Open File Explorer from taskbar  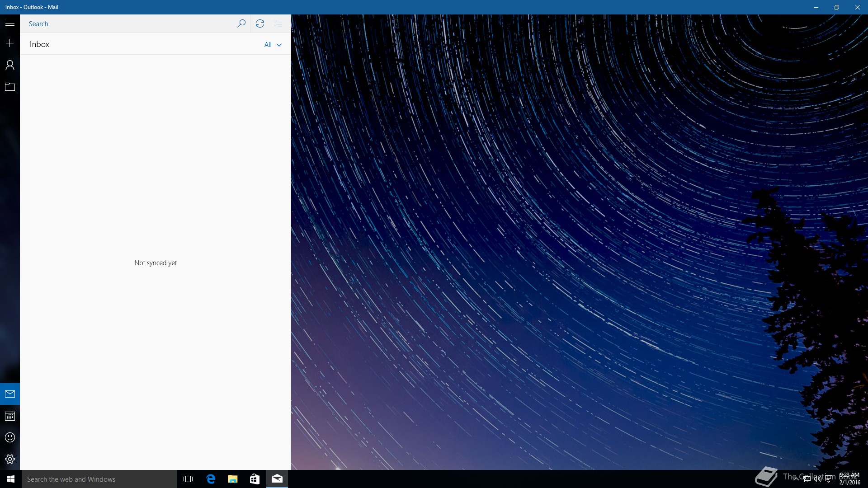pyautogui.click(x=233, y=479)
